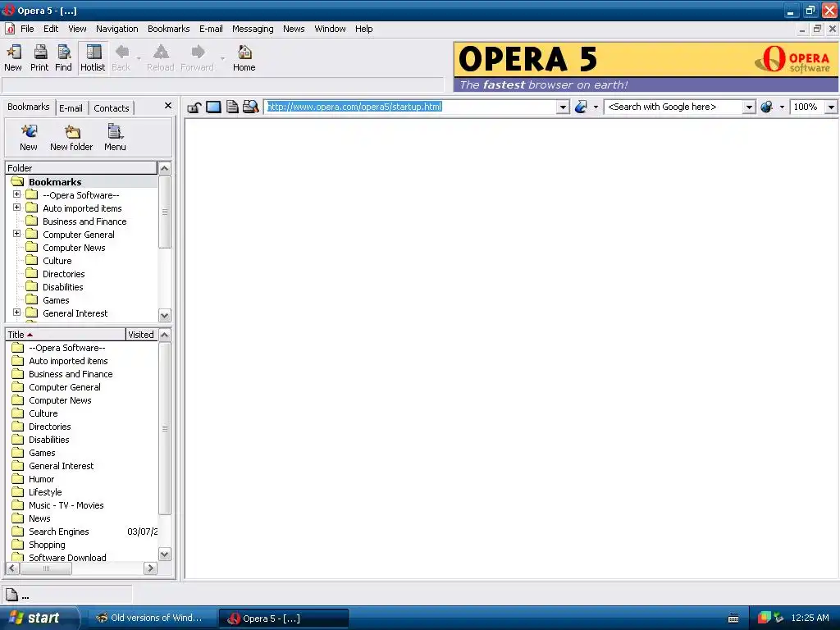Screen dimensions: 840x630
Task: Open the address history dropdown
Action: tap(563, 107)
